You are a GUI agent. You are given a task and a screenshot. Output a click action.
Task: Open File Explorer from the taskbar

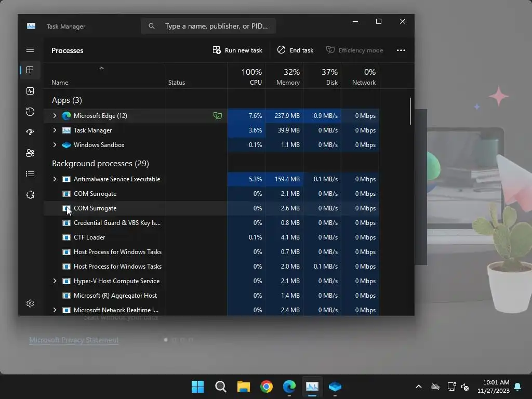(244, 387)
